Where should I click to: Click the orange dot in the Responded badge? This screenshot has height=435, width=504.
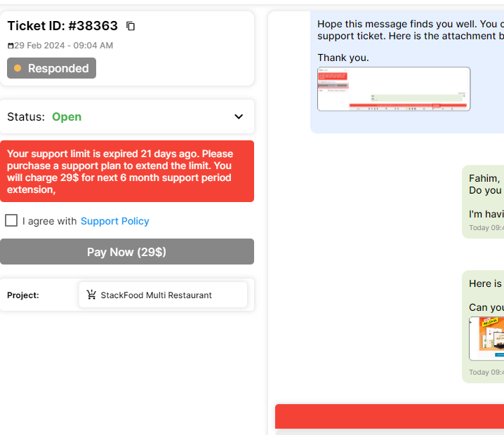pos(18,69)
